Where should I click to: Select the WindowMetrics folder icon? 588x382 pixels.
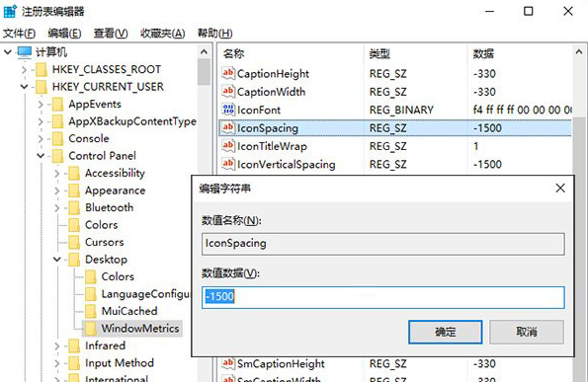coord(91,329)
